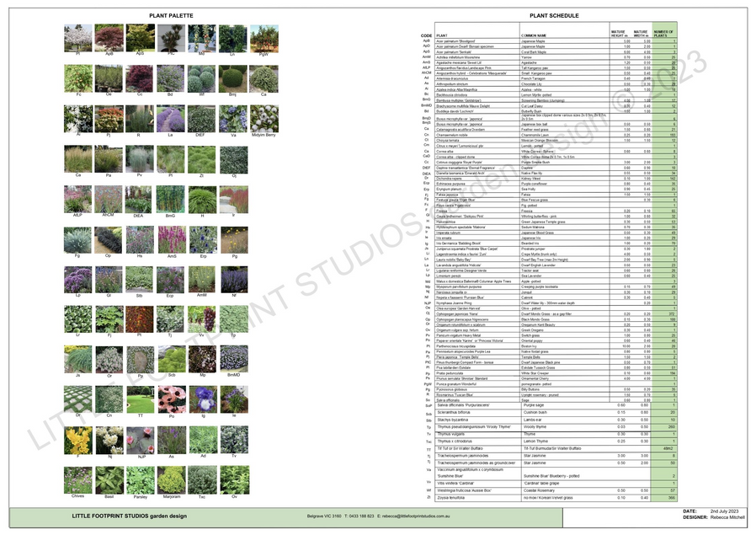Select the green lawn photo labeled TT
This screenshot has width=756, height=535.
pos(140,399)
